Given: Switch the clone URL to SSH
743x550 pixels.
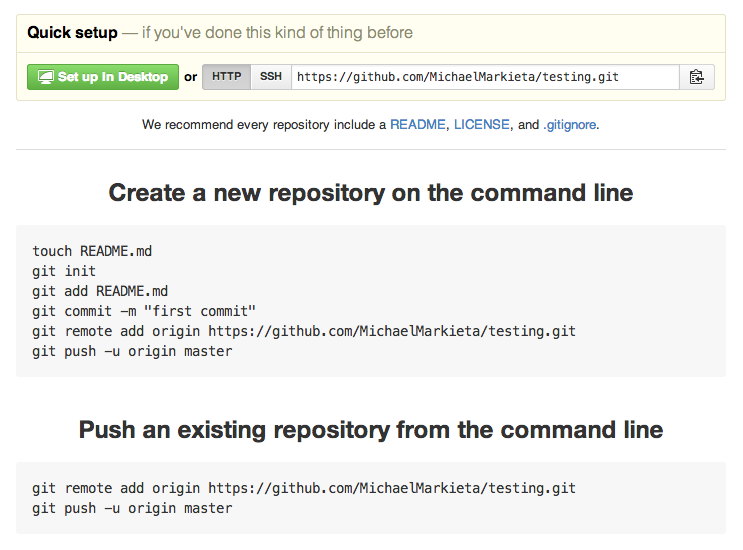Looking at the screenshot, I should 270,77.
